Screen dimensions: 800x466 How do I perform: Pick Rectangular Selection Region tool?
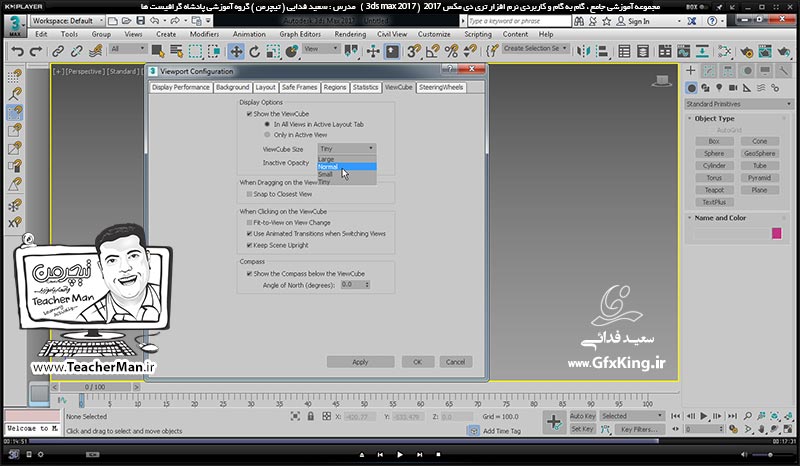coord(195,51)
